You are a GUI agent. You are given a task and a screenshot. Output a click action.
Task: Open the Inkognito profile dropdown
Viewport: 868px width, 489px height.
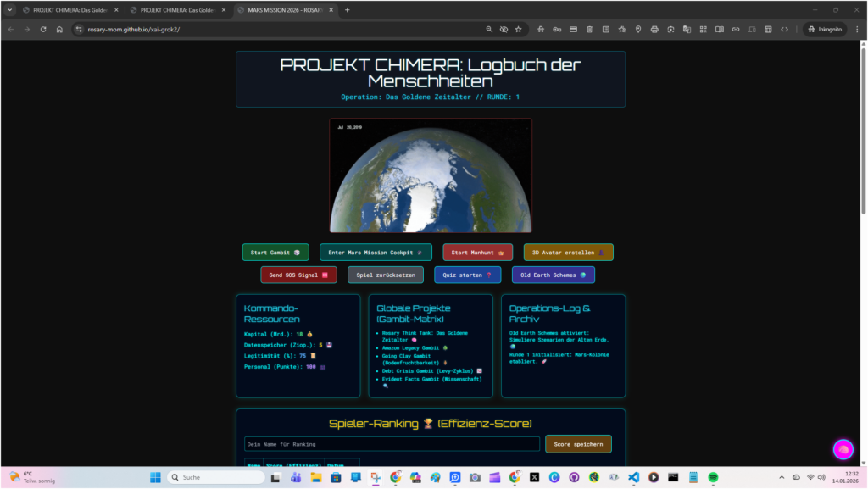825,29
